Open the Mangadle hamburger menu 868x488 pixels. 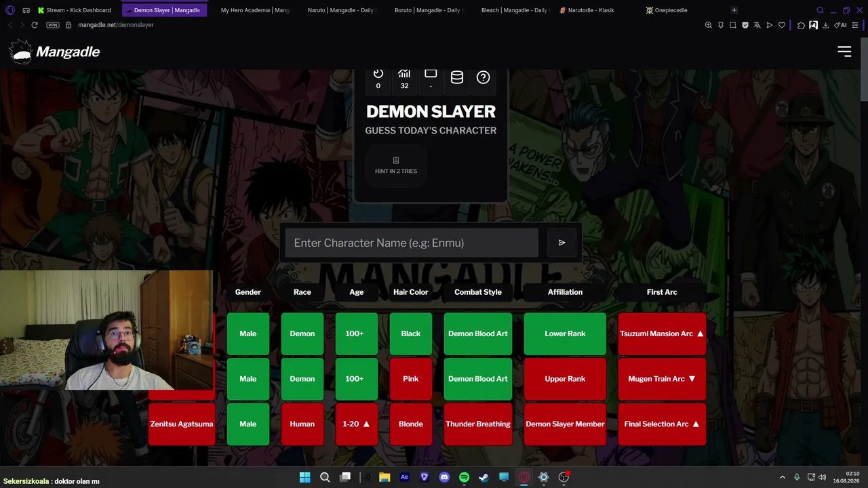pyautogui.click(x=844, y=52)
